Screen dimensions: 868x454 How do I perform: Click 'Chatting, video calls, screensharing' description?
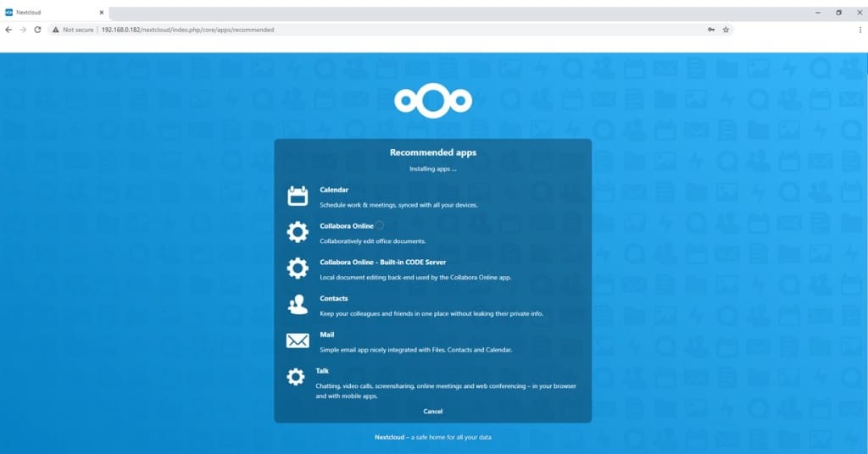coord(446,391)
